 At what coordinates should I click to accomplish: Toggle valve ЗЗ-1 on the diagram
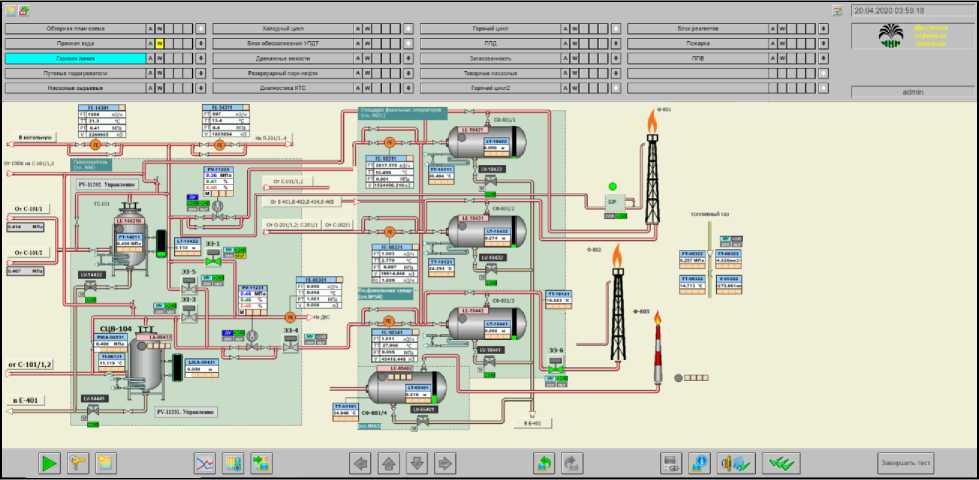coord(213,258)
